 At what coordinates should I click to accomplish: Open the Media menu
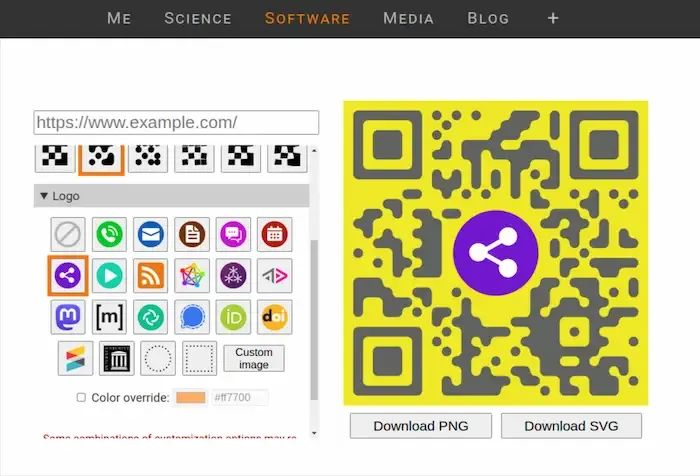point(408,18)
